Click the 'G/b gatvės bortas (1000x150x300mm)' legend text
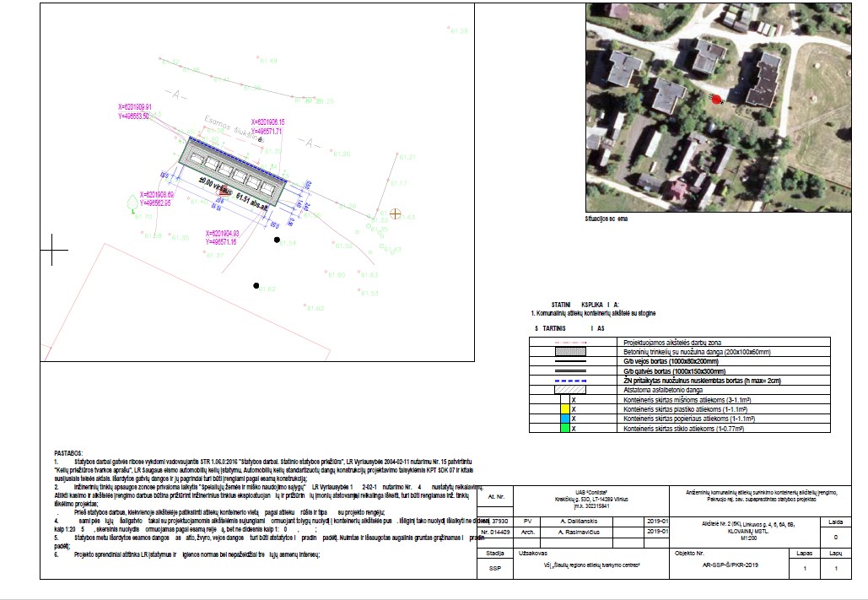Image resolution: width=868 pixels, height=600 pixels. (x=674, y=371)
